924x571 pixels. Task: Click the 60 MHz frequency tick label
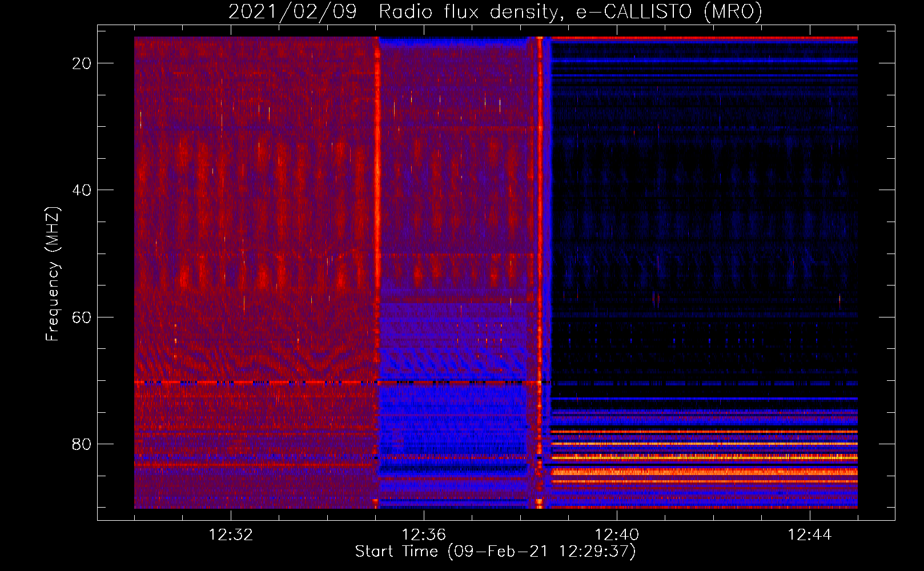pyautogui.click(x=82, y=317)
